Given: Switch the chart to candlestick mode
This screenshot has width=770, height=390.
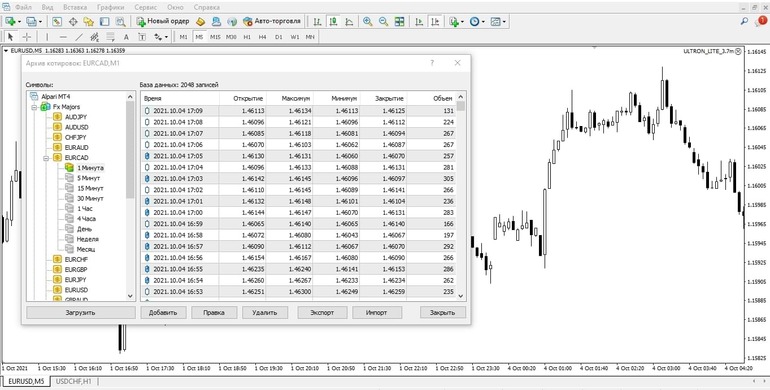Looking at the screenshot, I should pos(333,22).
